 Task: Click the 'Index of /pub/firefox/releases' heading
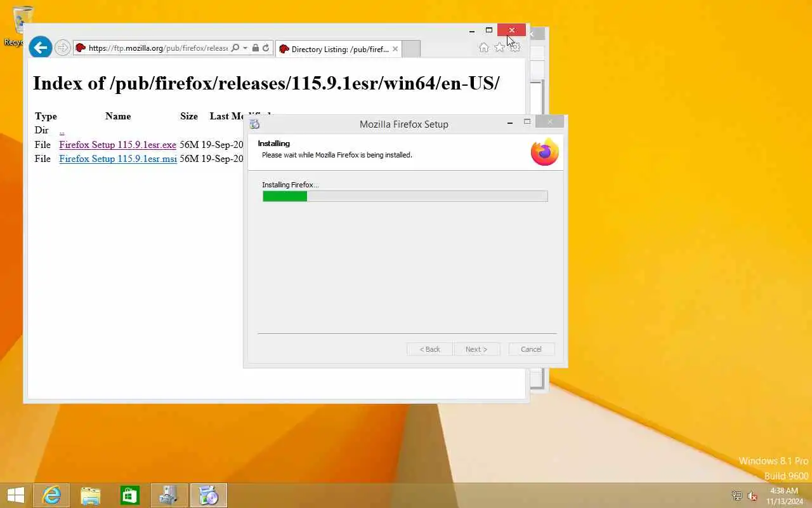tap(266, 83)
